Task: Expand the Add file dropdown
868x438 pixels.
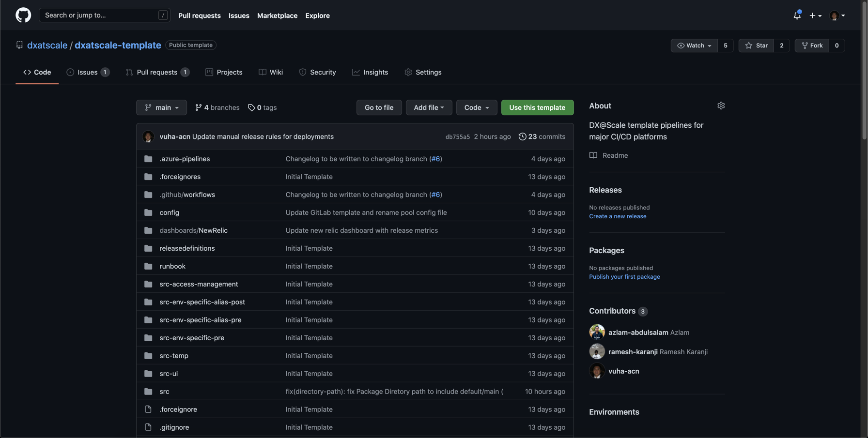Action: 429,107
